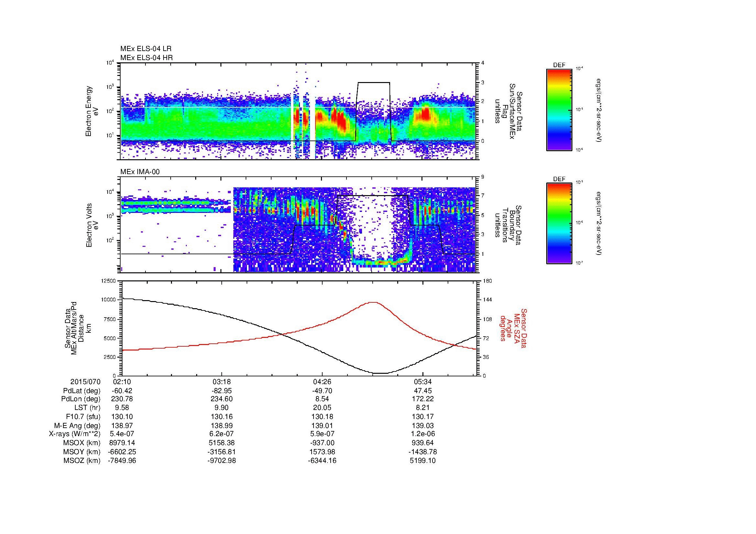Screen dimensions: 756x534
Task: Click the 'Electron Energy eV' axis label
Action: [x=92, y=111]
